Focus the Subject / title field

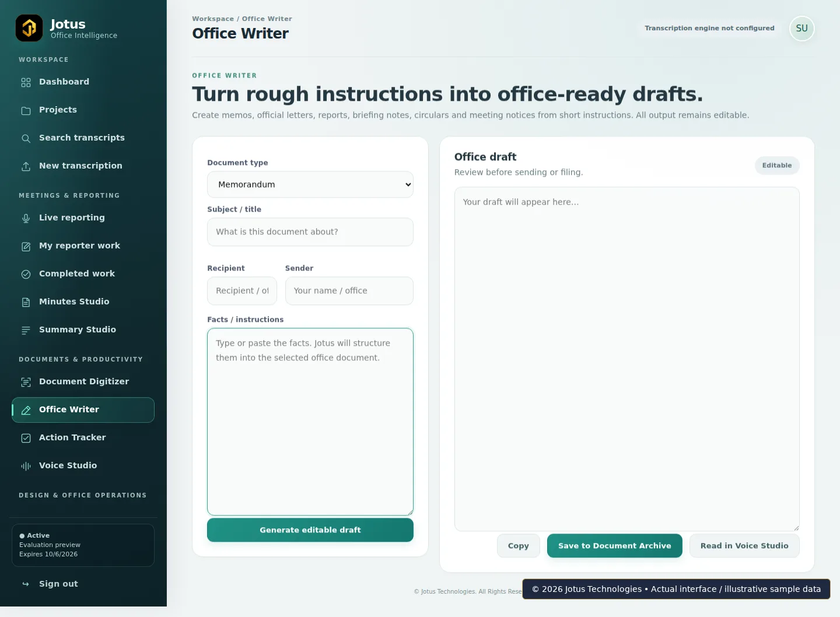[310, 232]
